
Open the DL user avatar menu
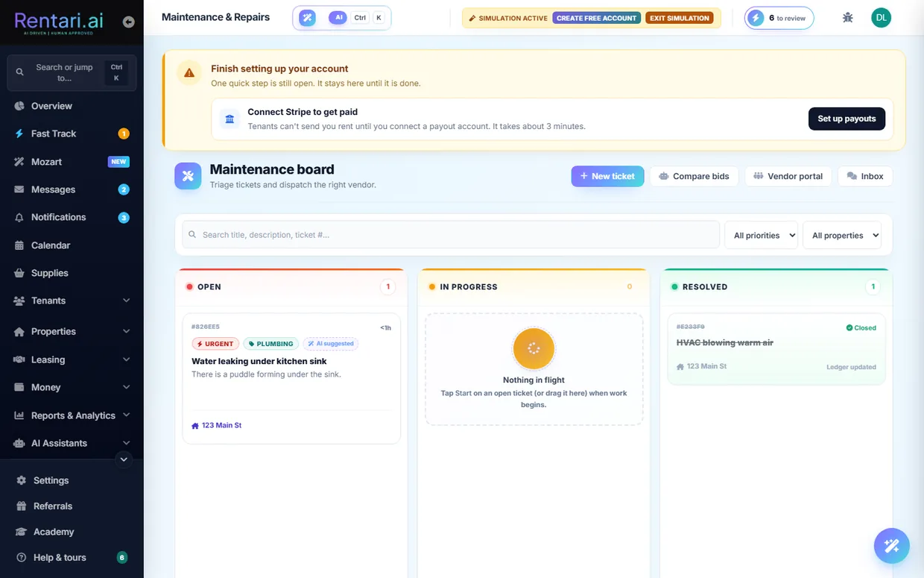(881, 18)
